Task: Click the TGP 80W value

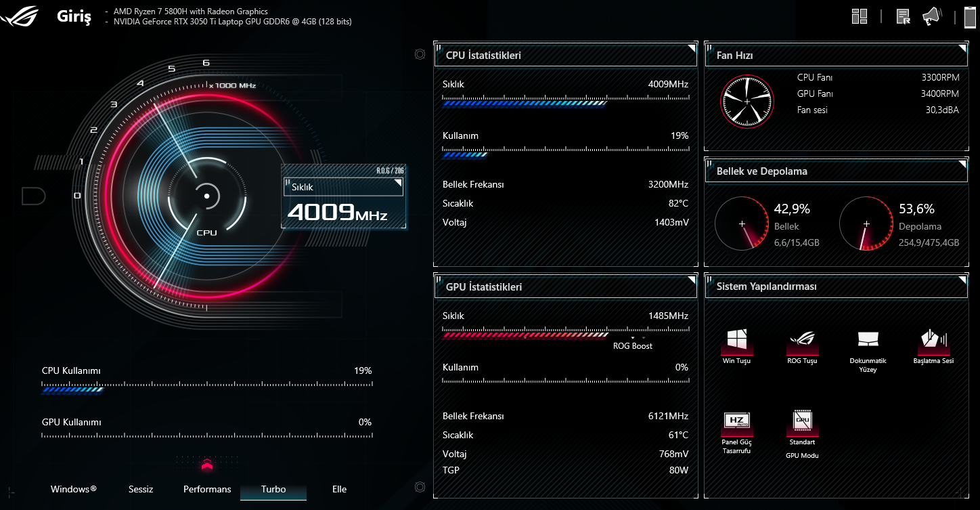Action: [679, 470]
